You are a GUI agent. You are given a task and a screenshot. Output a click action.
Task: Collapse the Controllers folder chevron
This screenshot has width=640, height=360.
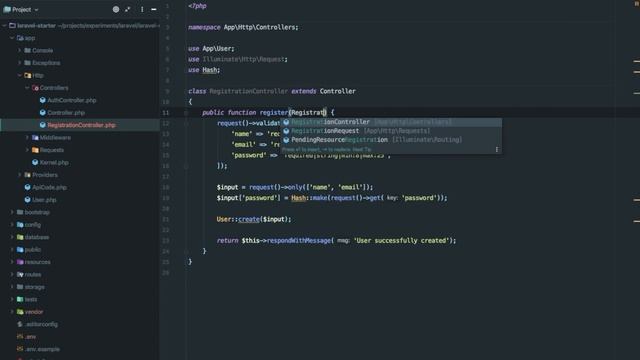click(x=27, y=88)
